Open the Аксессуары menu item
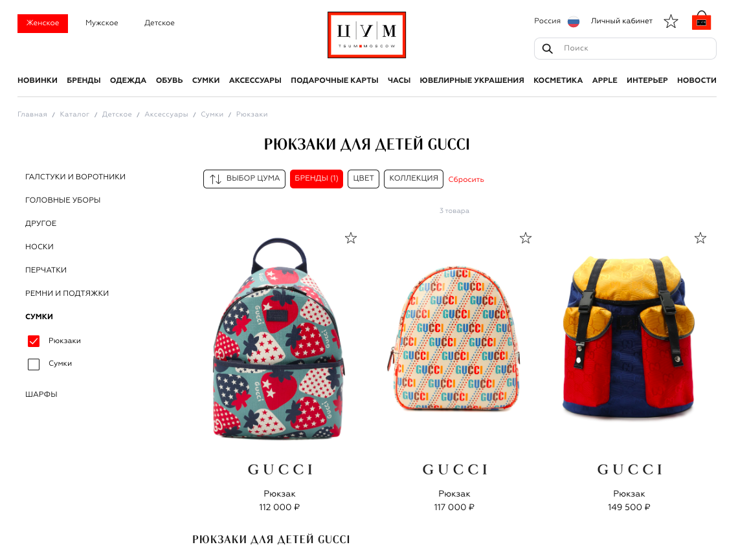The image size is (738, 560). click(x=255, y=80)
